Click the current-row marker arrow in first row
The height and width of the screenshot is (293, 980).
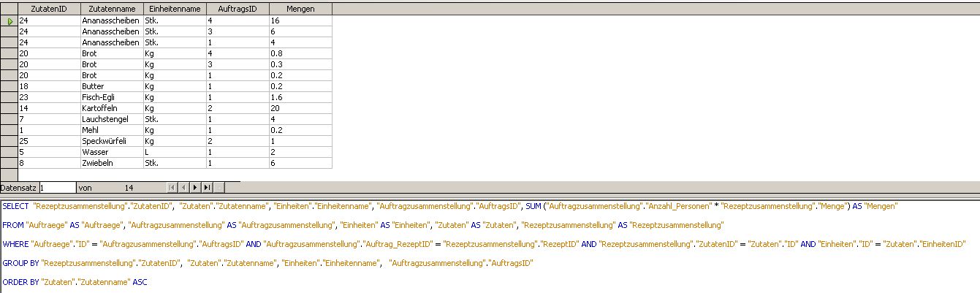[x=10, y=22]
